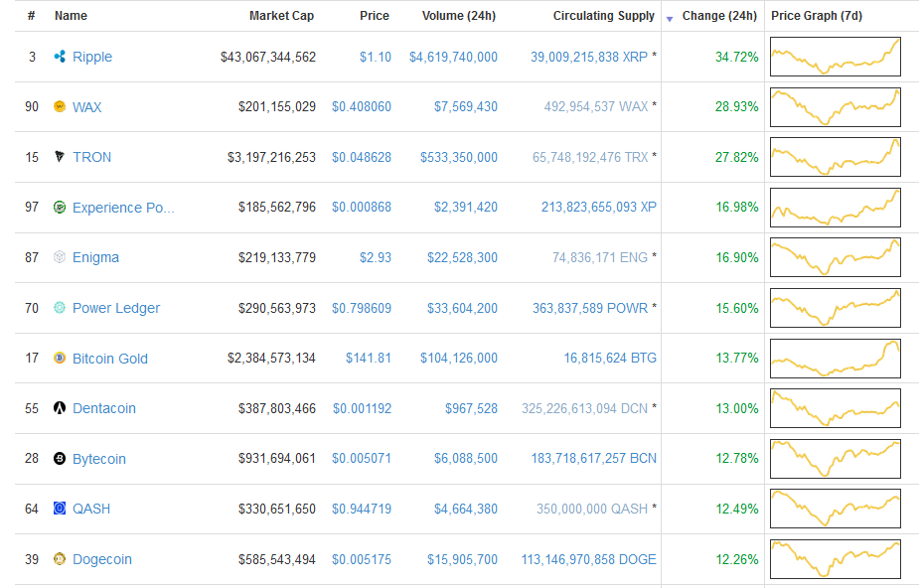Screen dimensions: 920x588
Task: Open TRON 7d price graph thumbnail
Action: pos(835,157)
